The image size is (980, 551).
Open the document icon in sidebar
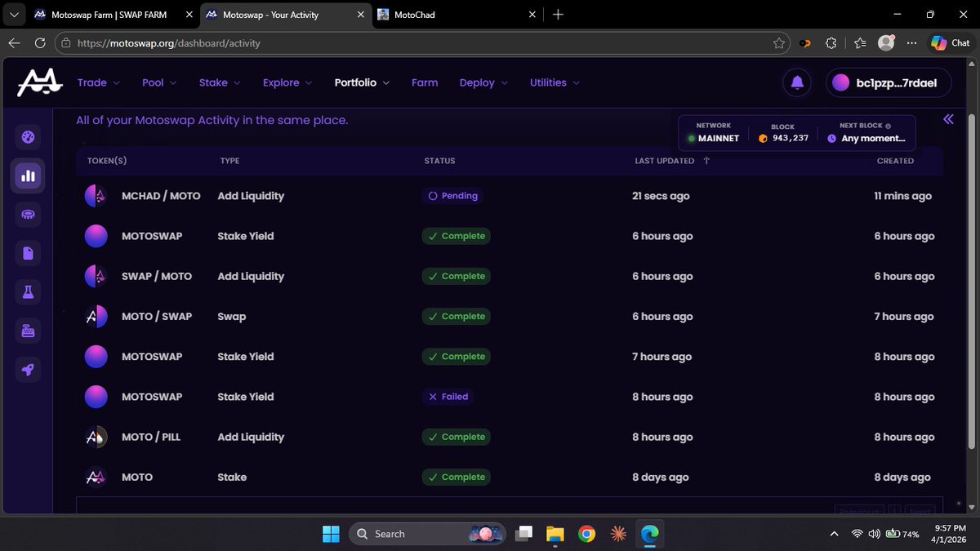pos(28,253)
